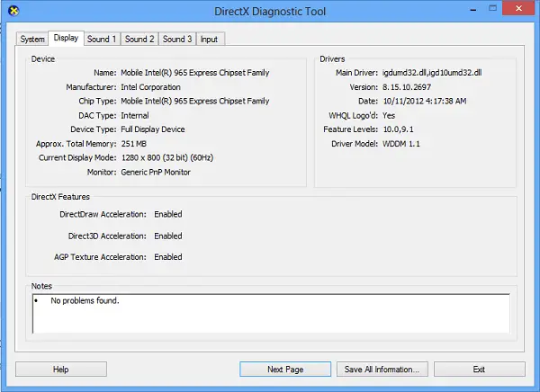Click device name 'Mobile Intel(R) 965 Express Chipset Family'
Screen dimensions: 540x392
click(x=195, y=73)
